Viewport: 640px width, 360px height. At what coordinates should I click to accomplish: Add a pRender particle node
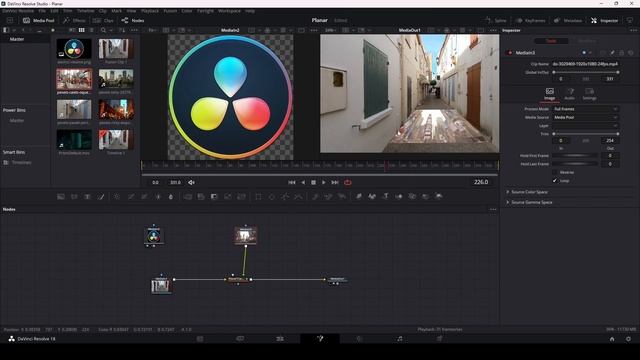coord(342,197)
